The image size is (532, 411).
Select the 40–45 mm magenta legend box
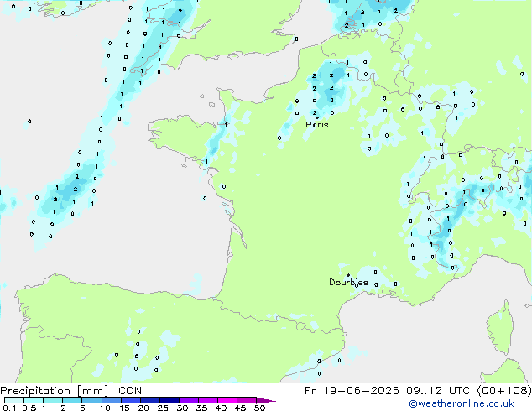click(x=227, y=400)
